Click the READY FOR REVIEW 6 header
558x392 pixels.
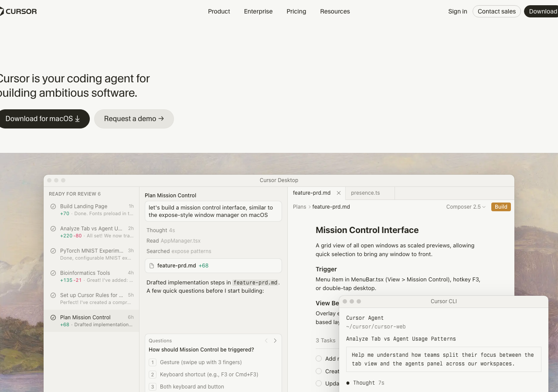point(75,194)
